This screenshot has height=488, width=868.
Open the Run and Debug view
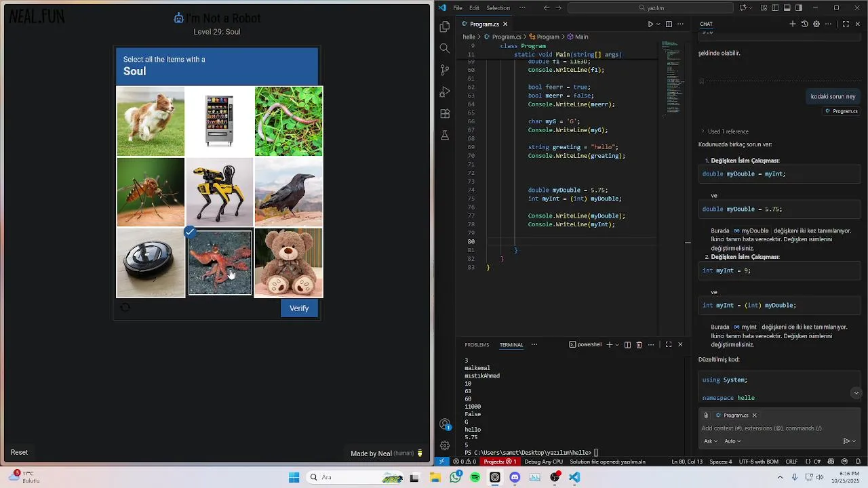pos(445,91)
